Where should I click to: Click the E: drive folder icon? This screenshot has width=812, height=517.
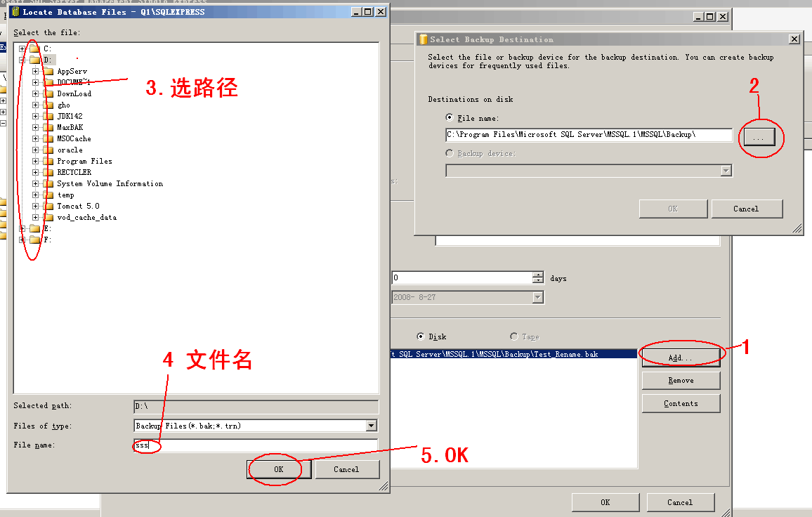coord(34,228)
